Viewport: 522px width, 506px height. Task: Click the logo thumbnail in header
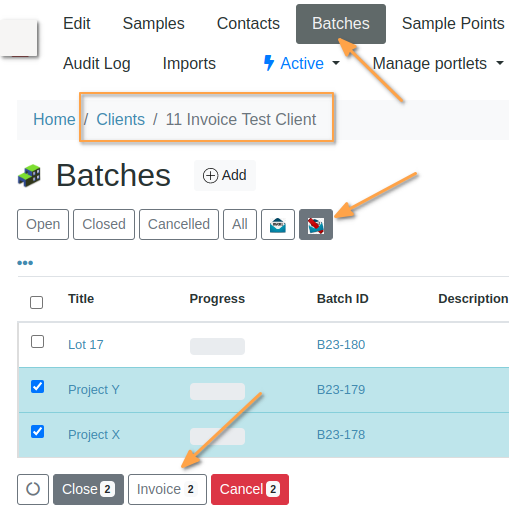coord(19,38)
